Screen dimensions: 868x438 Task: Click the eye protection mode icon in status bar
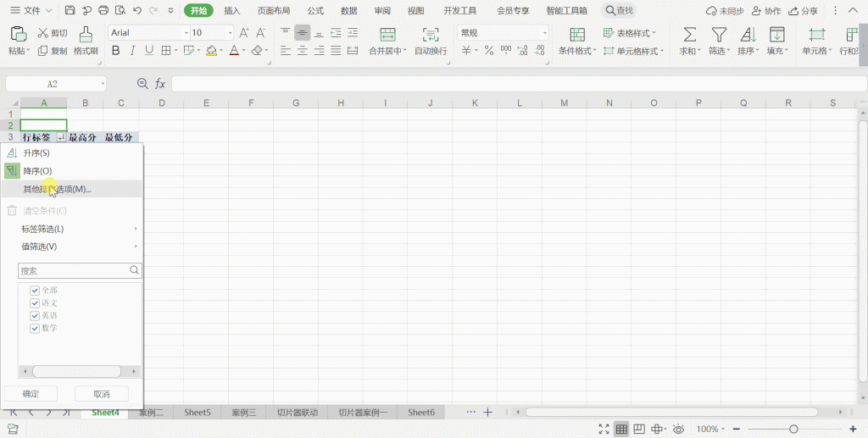point(678,430)
